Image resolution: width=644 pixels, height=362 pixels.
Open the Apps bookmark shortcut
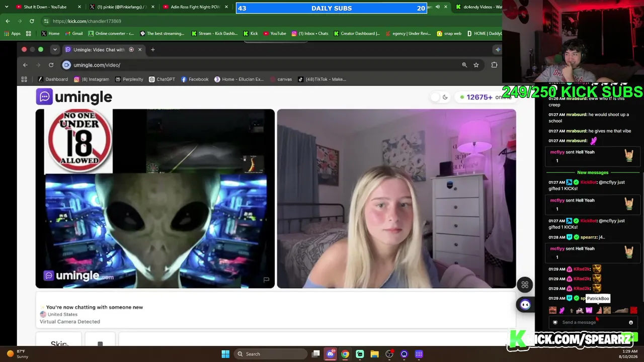coord(13,34)
